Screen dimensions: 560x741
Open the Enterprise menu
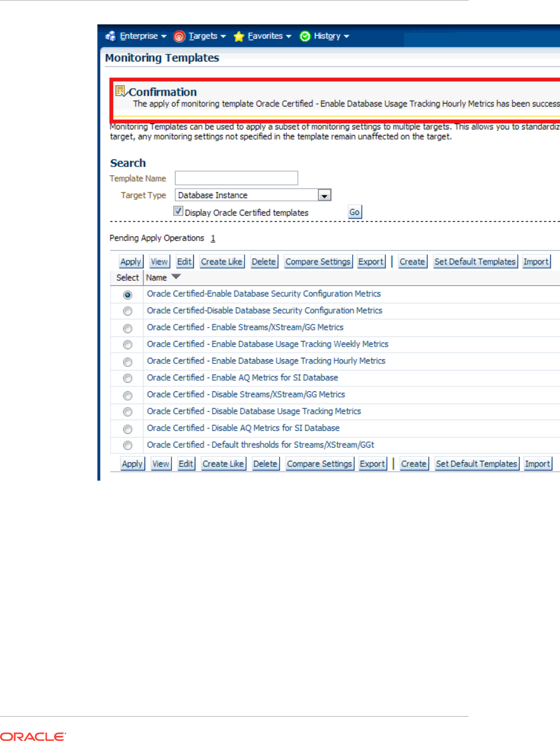143,36
